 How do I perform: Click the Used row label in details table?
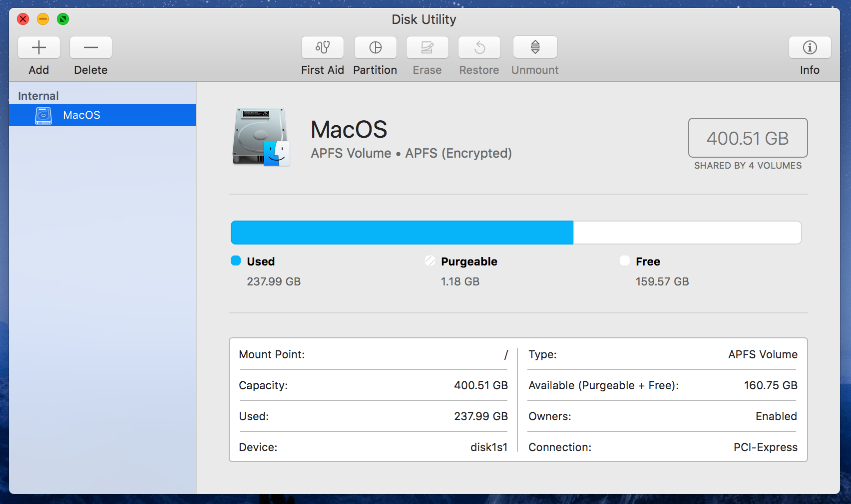coord(254,416)
